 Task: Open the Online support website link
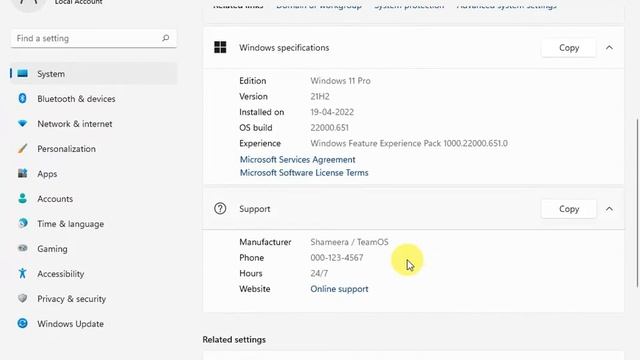(339, 289)
